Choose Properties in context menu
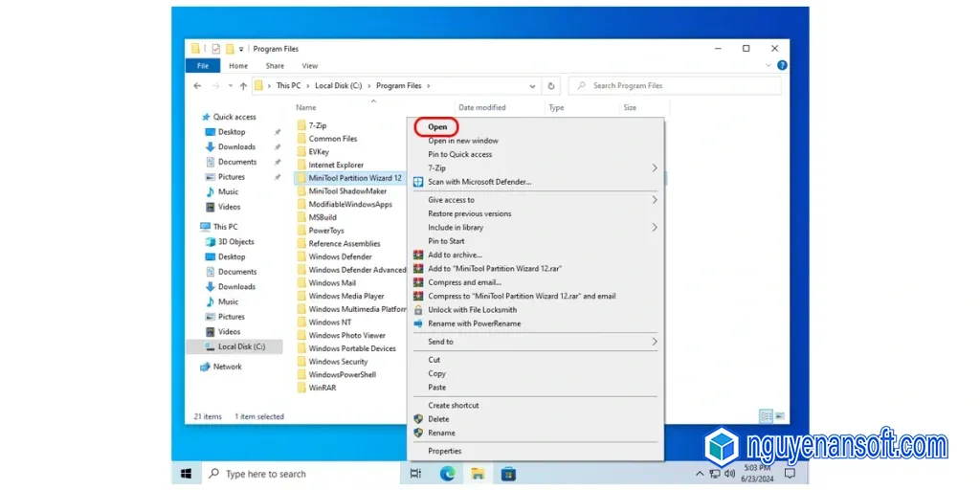 [445, 452]
